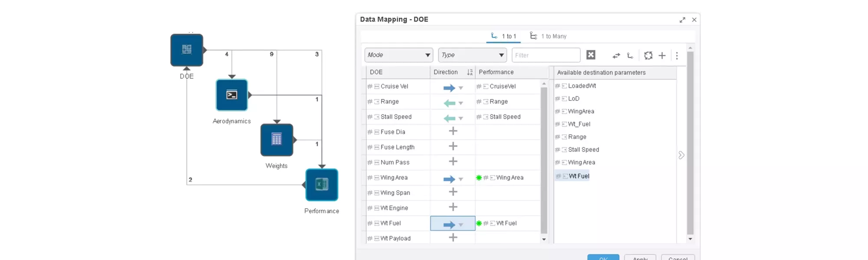Select LoD in available destination parameters
The width and height of the screenshot is (868, 260).
pos(574,98)
